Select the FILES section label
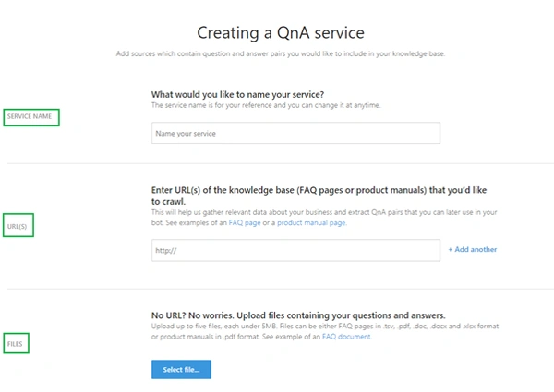554x392 pixels. [15, 344]
